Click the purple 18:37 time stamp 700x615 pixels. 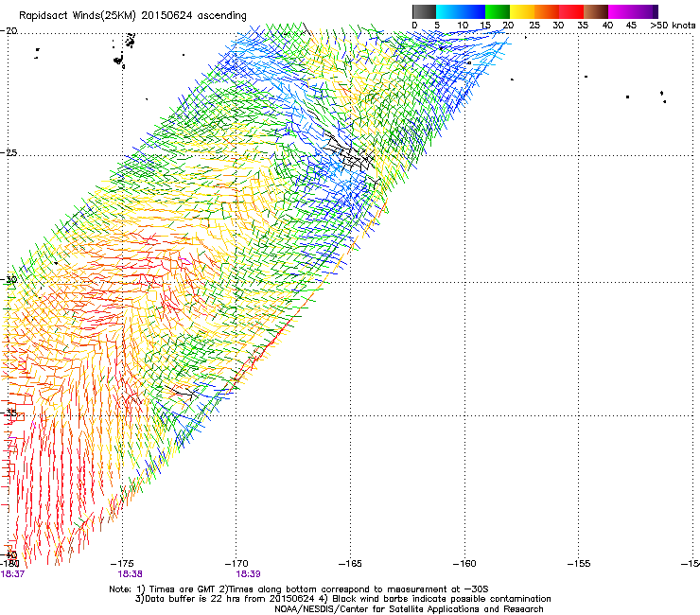pyautogui.click(x=12, y=574)
